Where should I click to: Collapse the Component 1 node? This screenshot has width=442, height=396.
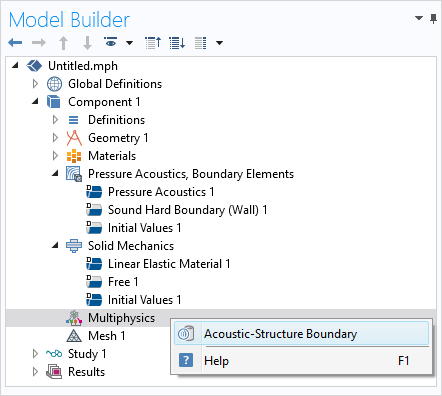pos(35,101)
